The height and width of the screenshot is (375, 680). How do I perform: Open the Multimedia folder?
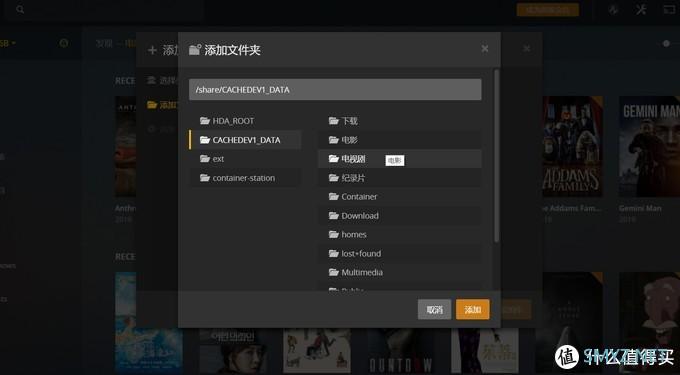pos(399,272)
